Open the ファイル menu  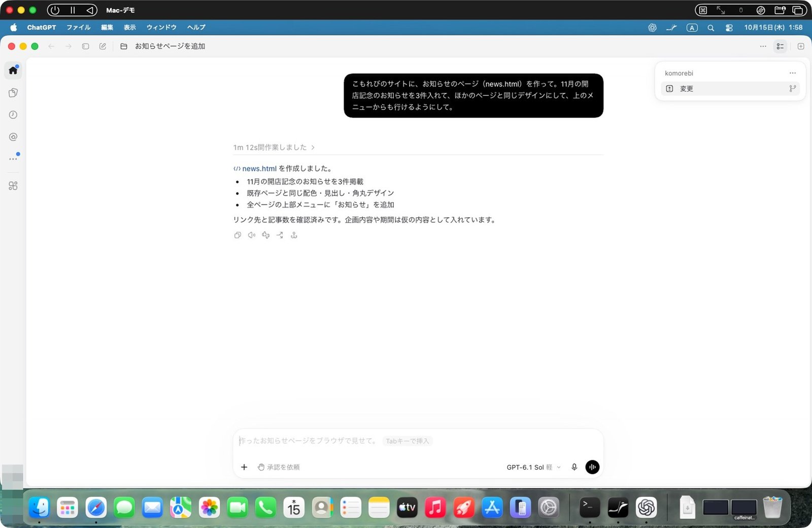79,27
